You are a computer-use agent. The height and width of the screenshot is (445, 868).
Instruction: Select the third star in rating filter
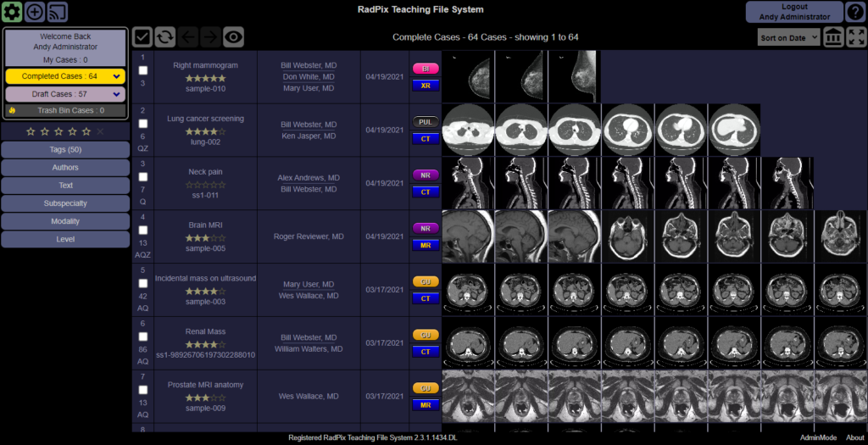pos(58,131)
